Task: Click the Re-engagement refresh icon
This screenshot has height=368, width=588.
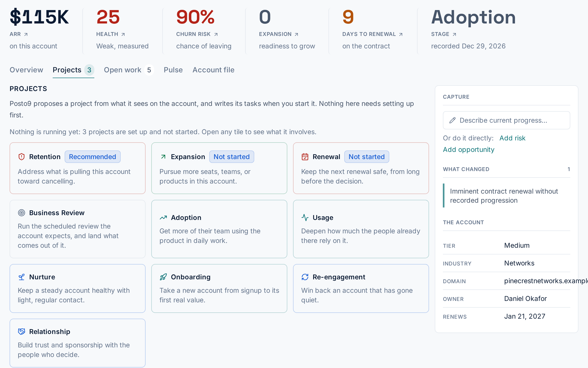Action: coord(305,277)
